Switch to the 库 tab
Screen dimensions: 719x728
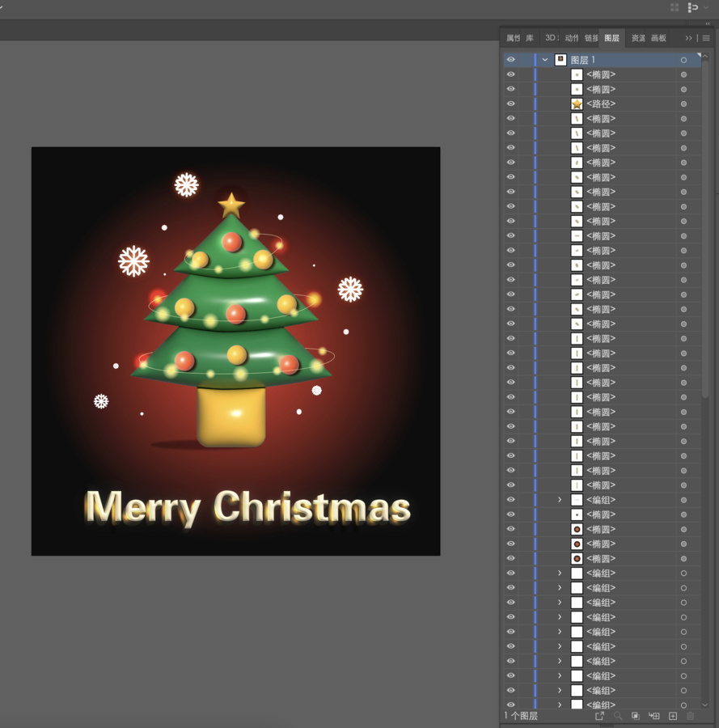pos(530,38)
